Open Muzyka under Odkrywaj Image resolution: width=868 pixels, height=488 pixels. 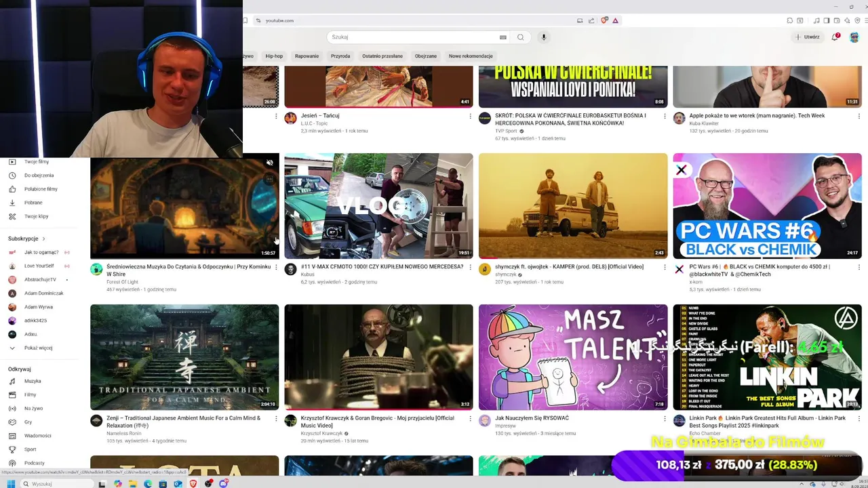click(33, 381)
